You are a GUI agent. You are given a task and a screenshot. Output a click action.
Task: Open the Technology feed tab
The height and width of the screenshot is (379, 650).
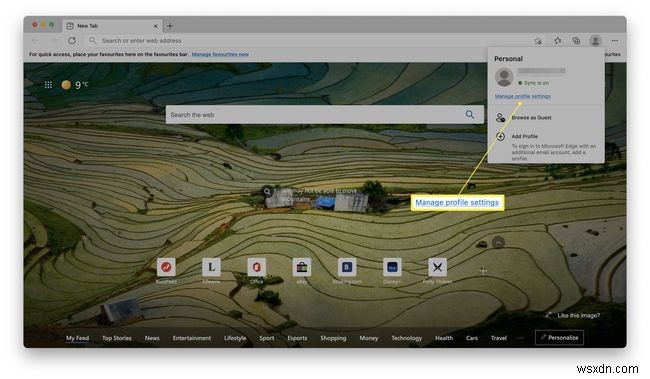coord(407,338)
